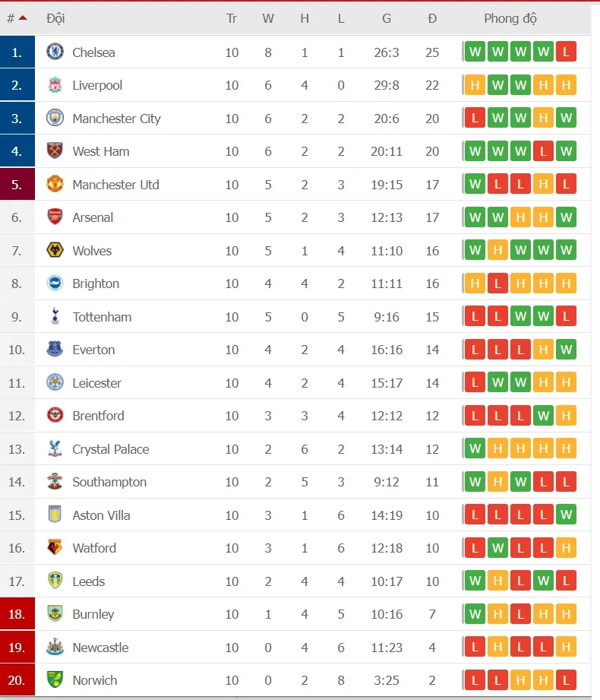600x700 pixels.
Task: Click the Arsenal club crest icon
Action: click(x=55, y=217)
